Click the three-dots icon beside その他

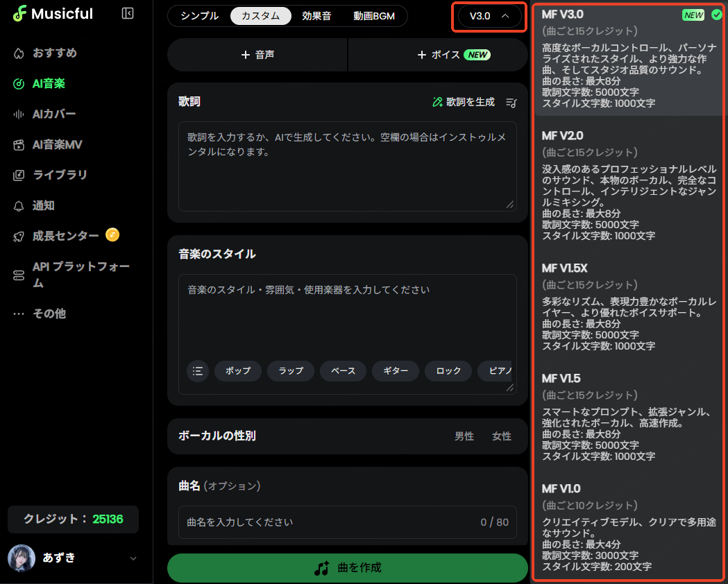19,314
